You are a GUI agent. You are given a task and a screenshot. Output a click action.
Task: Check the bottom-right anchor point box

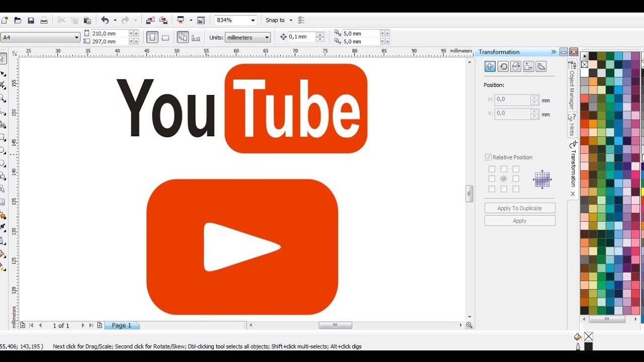click(516, 189)
